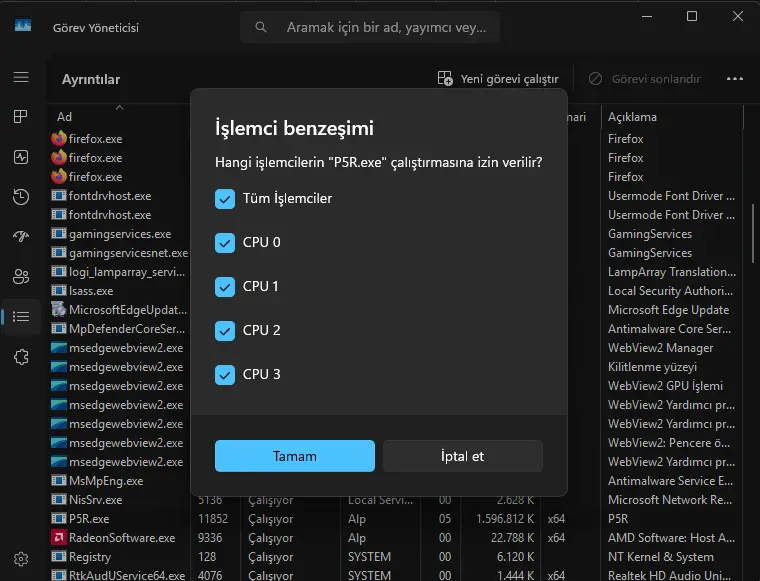Toggle the CPU 0 checkbox
The image size is (760, 581).
(x=225, y=243)
